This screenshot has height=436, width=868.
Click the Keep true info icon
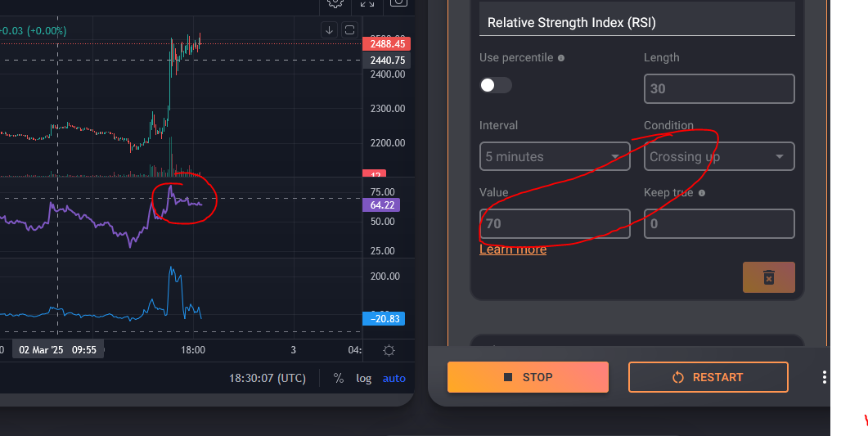click(701, 193)
